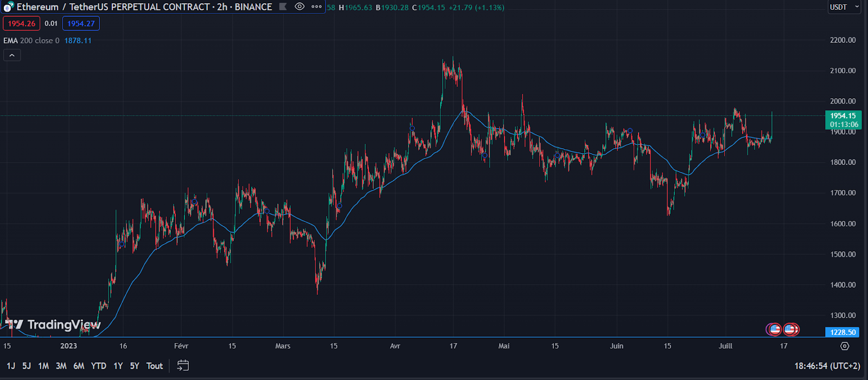Select the 5J time range
This screenshot has height=380, width=868.
[x=27, y=366]
